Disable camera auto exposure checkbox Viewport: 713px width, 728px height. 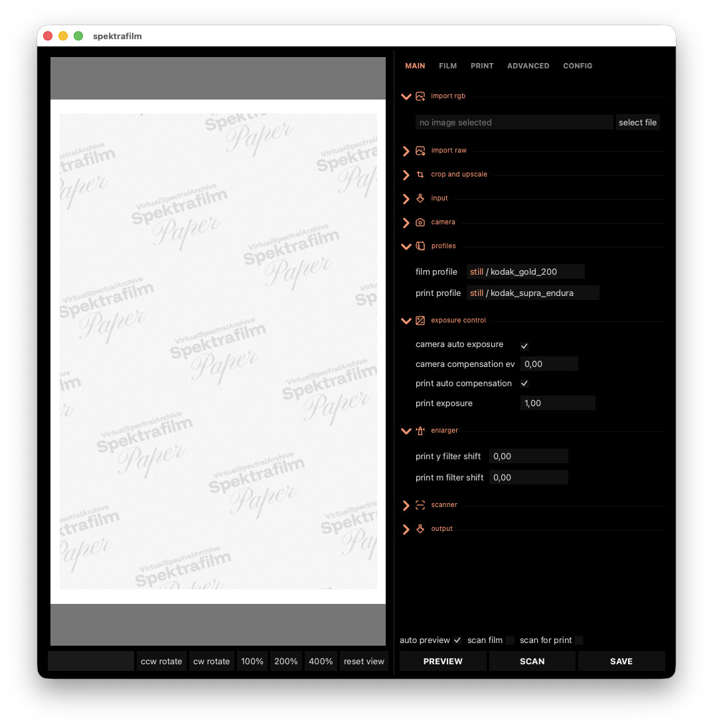[x=524, y=346]
